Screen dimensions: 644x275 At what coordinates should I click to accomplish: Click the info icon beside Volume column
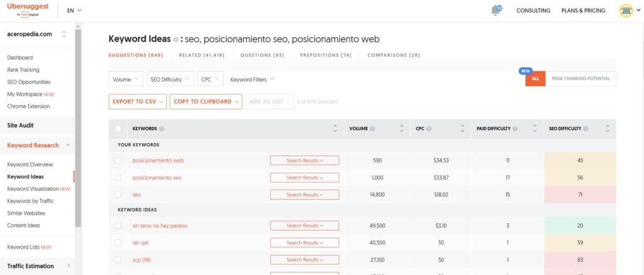pyautogui.click(x=373, y=129)
